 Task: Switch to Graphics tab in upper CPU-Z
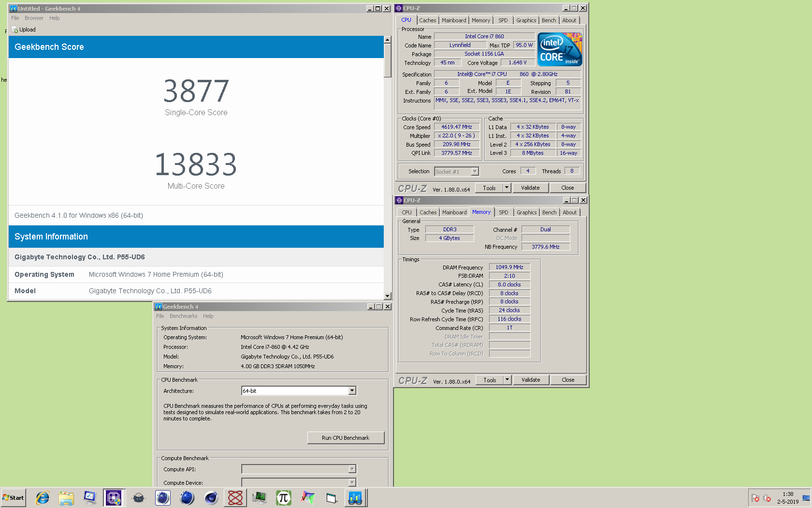pos(526,20)
